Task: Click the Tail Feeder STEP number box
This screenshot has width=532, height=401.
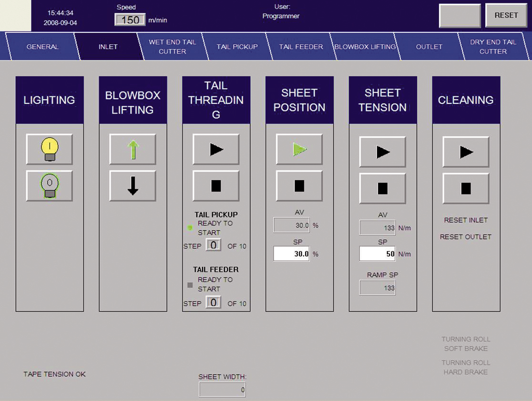Action: pyautogui.click(x=214, y=302)
